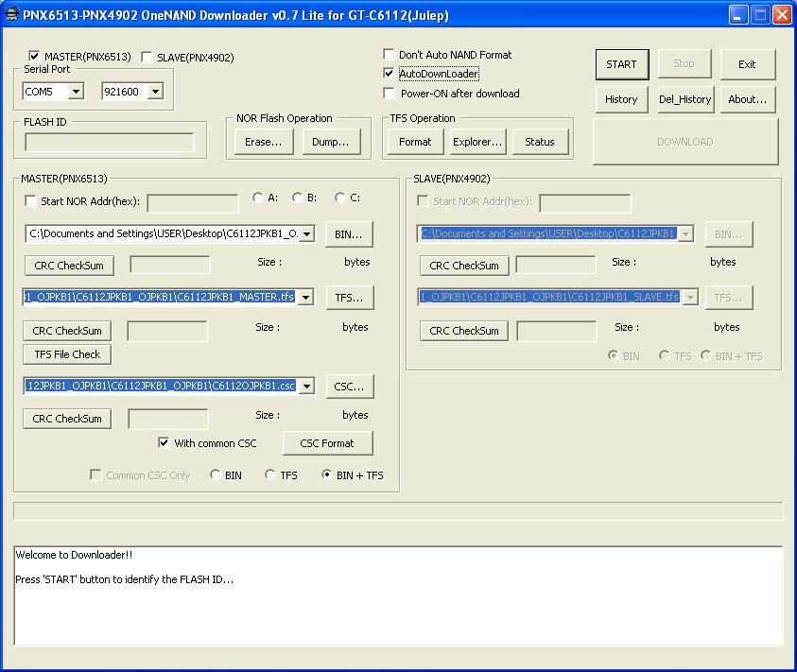Expand the .csc file path dropdown
This screenshot has height=672, width=797.
click(x=306, y=387)
